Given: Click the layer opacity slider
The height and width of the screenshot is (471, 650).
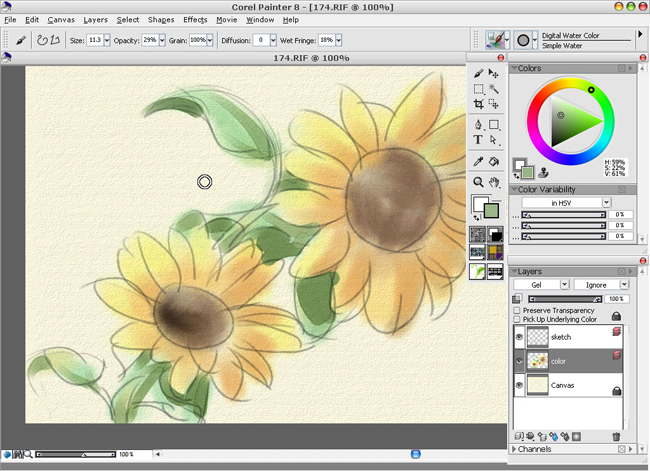Looking at the screenshot, I should tap(565, 298).
